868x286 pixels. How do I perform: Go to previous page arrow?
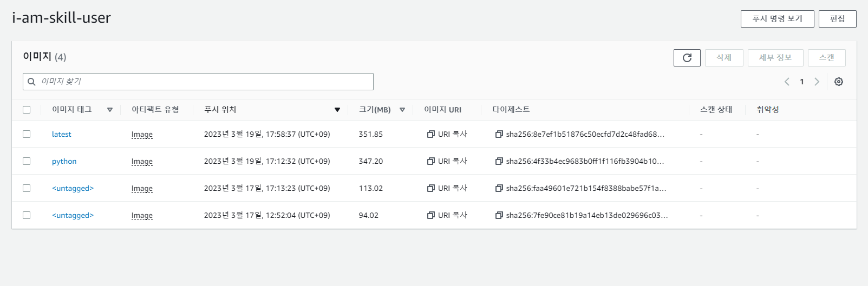pos(787,82)
